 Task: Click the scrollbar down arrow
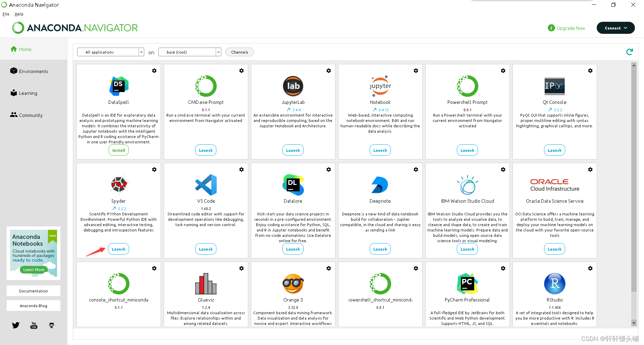(x=634, y=323)
